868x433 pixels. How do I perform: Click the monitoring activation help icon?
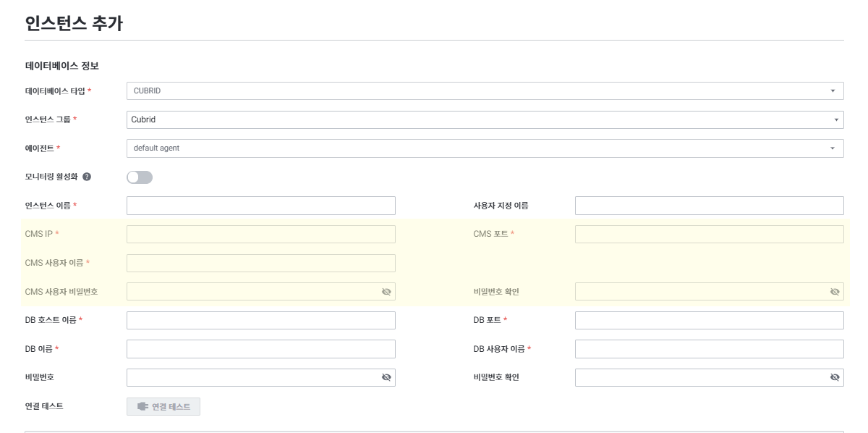click(x=87, y=177)
